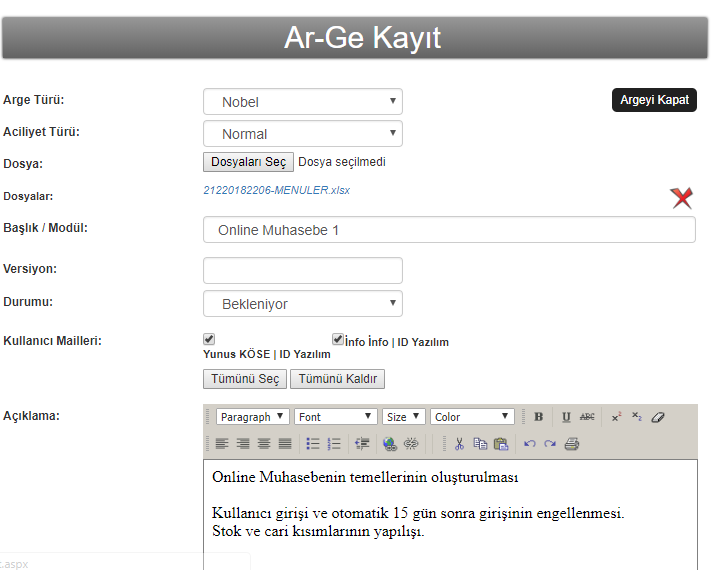Click the Ar-Ge Kayıt header title
Viewport: 720px width, 570px height.
pos(362,38)
